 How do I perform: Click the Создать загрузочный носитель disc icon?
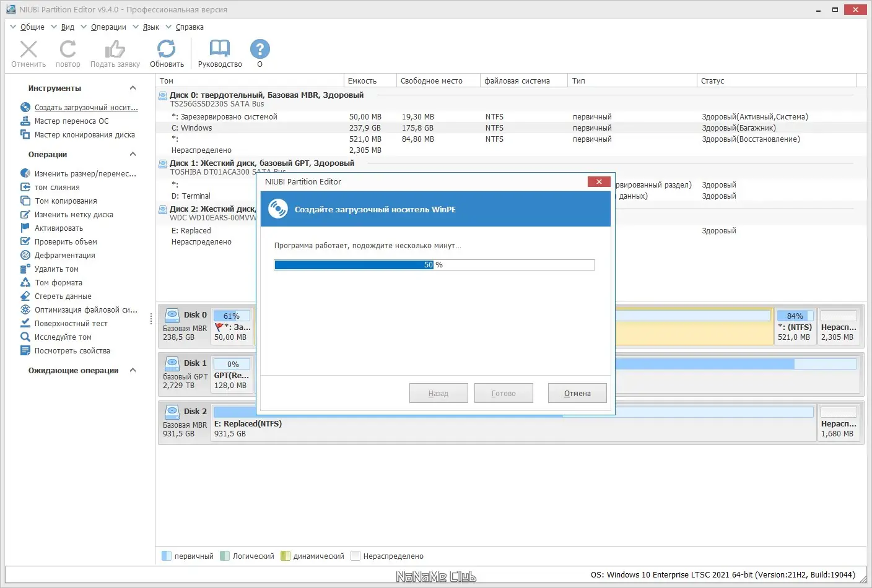click(x=25, y=107)
